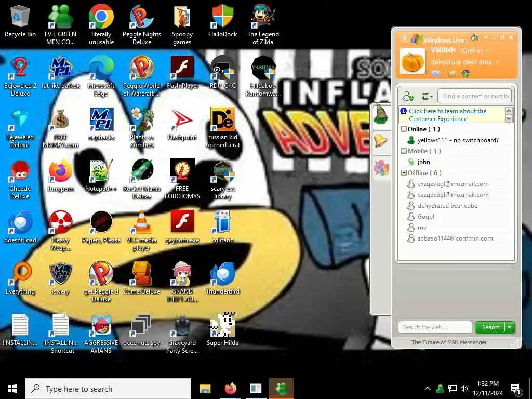Click the green Search button

[490, 327]
